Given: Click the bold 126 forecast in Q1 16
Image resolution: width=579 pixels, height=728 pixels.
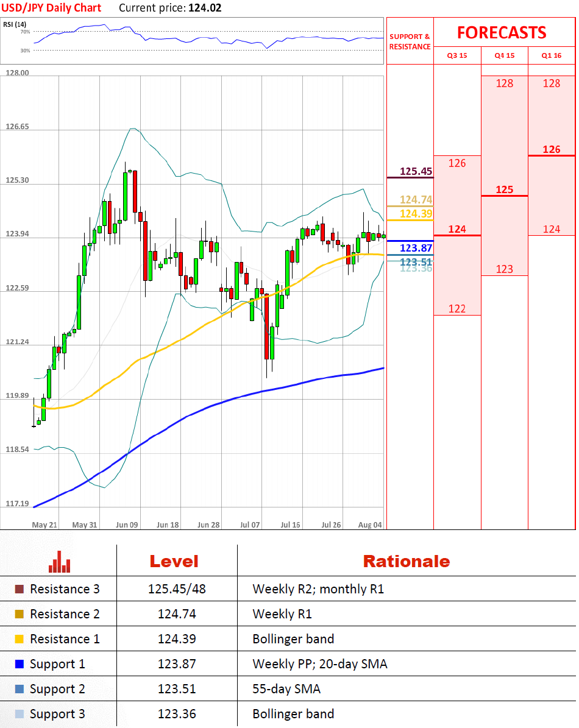Looking at the screenshot, I should pyautogui.click(x=551, y=149).
